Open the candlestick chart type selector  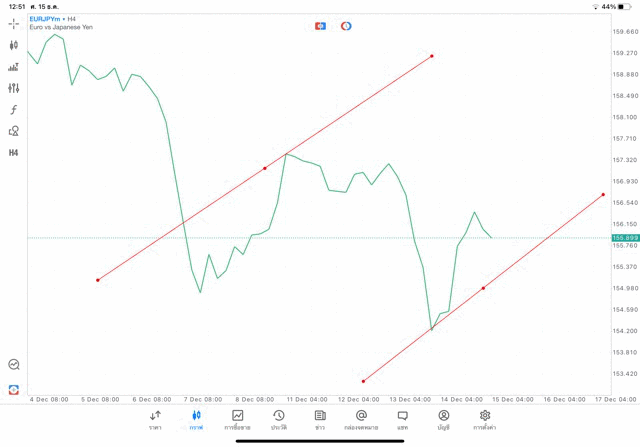click(x=14, y=45)
